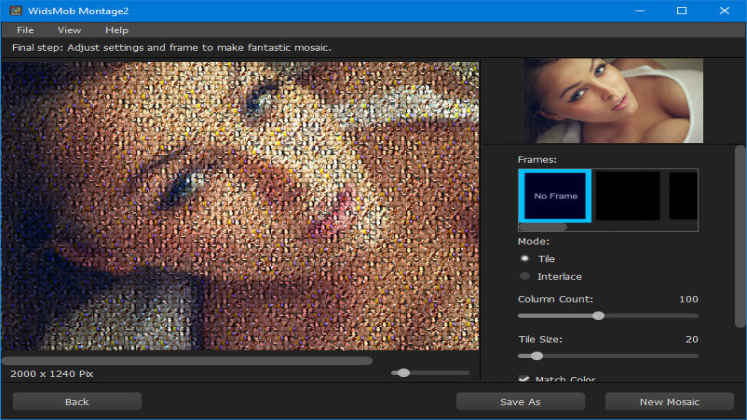Click the New Mosaic button
747x420 pixels.
669,401
